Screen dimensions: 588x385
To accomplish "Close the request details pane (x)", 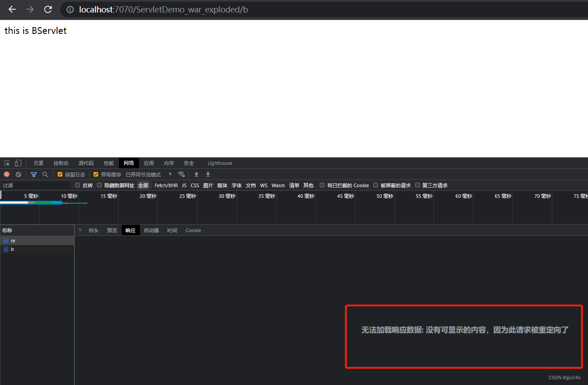I will (80, 230).
